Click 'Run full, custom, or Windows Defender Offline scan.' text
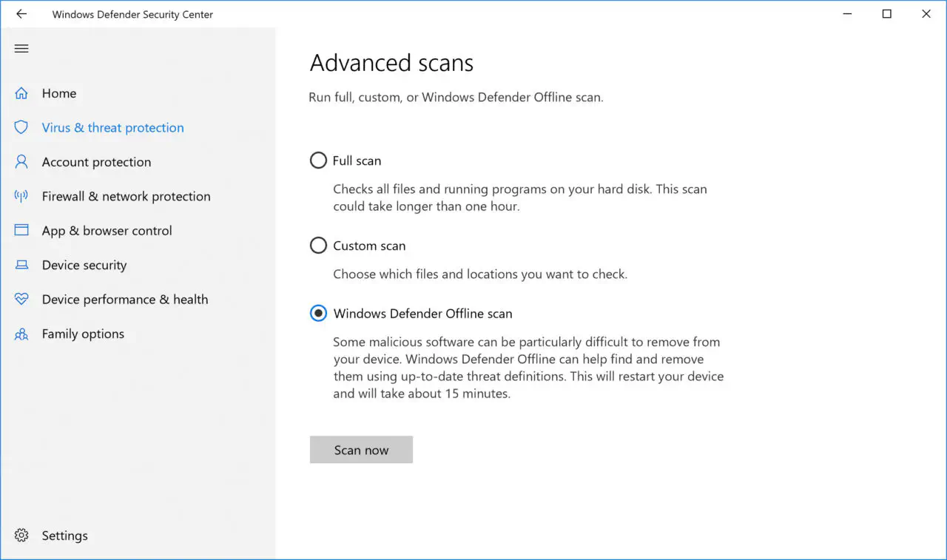 point(456,97)
